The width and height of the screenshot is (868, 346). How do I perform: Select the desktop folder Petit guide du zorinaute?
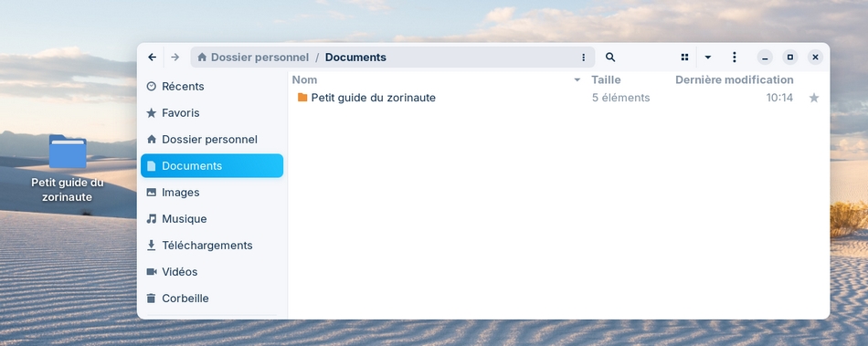[x=68, y=168]
